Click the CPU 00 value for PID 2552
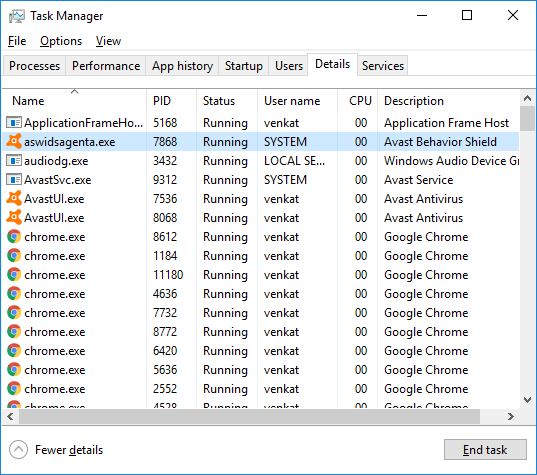The width and height of the screenshot is (537, 475). point(361,389)
